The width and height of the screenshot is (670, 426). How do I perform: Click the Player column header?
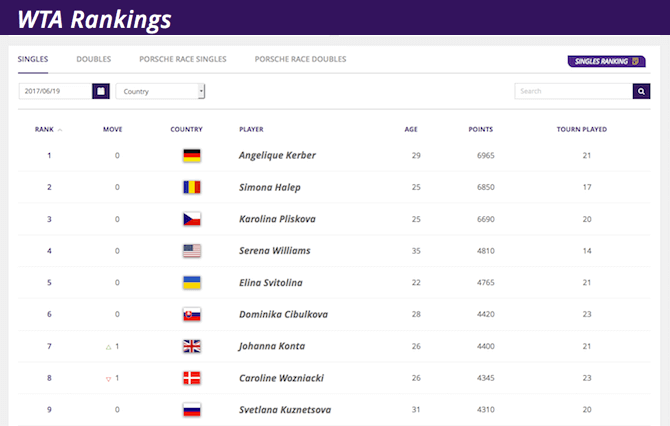tap(251, 129)
